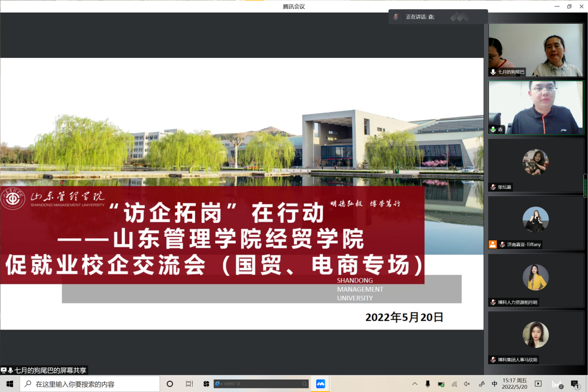Click the screen share icon at bottom left
Viewport: 588px width, 392px height.
(4, 370)
